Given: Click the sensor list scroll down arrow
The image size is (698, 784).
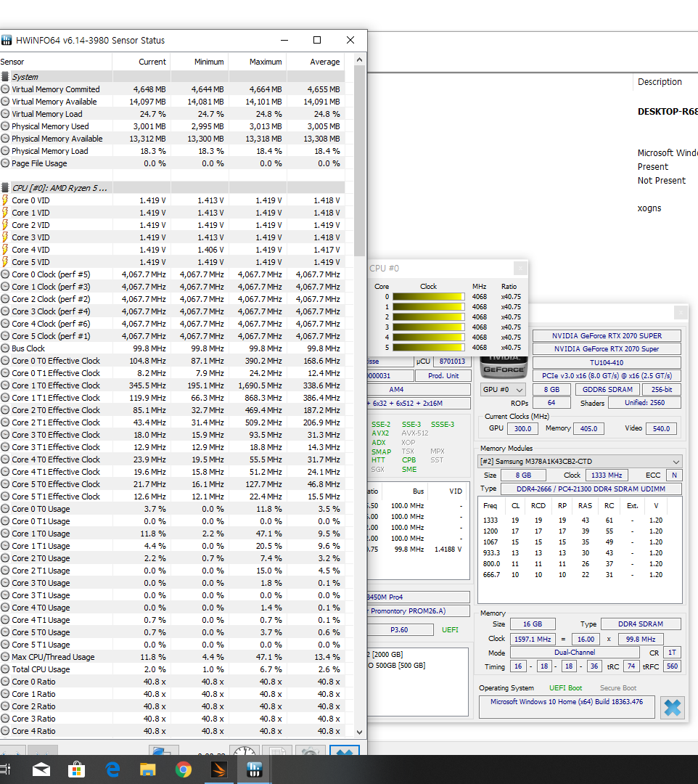Looking at the screenshot, I should pos(359,732).
